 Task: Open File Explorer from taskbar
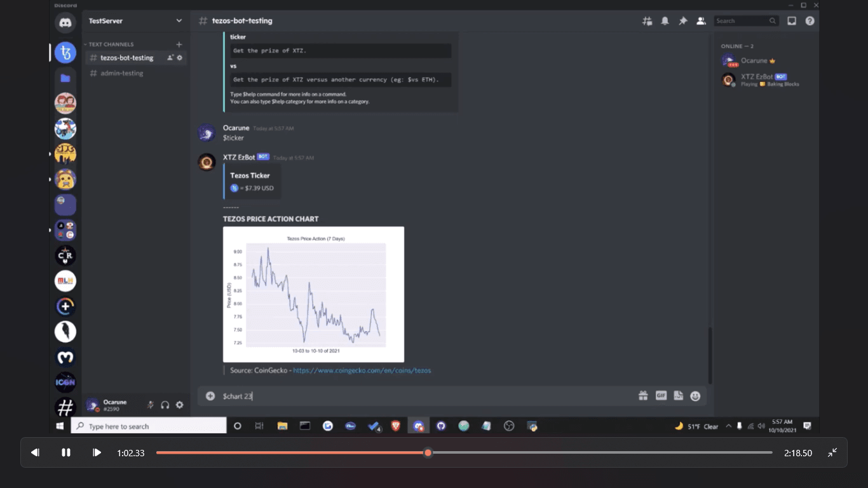[282, 426]
